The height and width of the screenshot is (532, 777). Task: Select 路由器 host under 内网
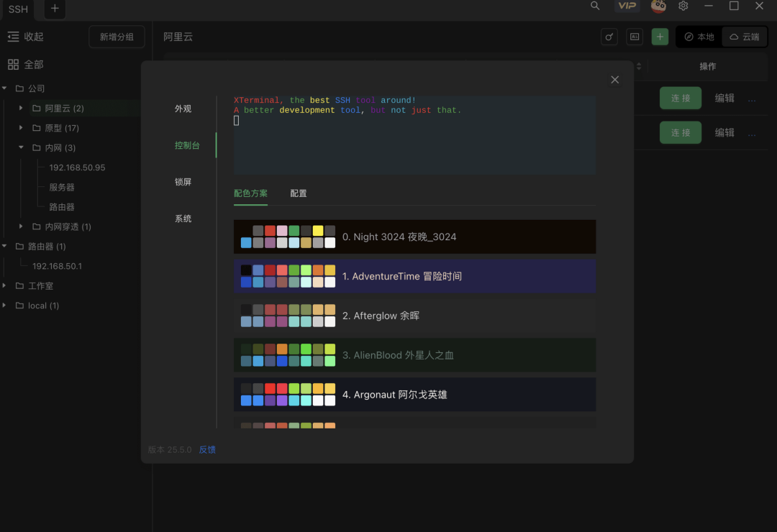pyautogui.click(x=62, y=207)
